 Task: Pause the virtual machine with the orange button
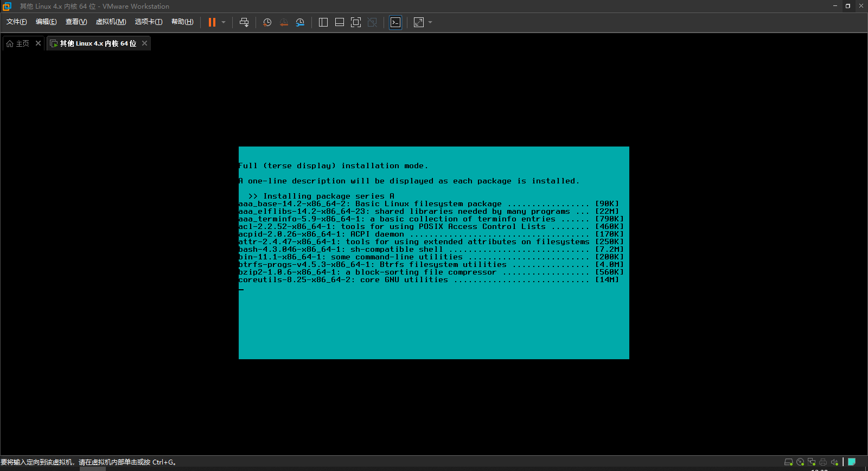[x=212, y=22]
